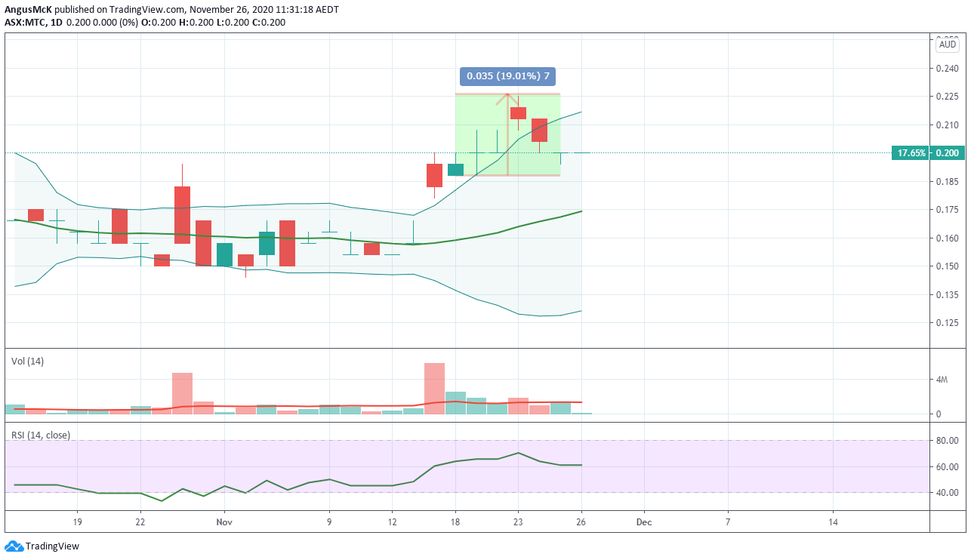Viewport: 971px width, 560px height.
Task: Click the 60.00 RSI axis label
Action: 947,467
